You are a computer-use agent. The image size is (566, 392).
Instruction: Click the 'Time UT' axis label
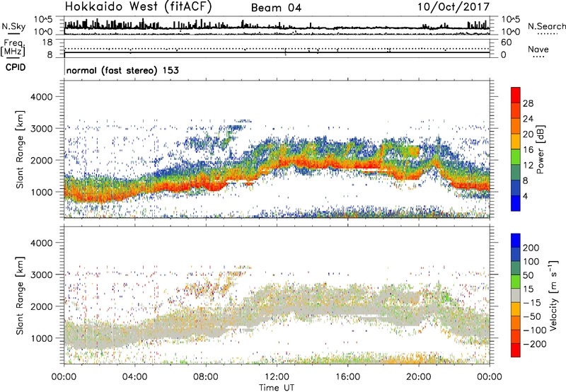(x=277, y=388)
